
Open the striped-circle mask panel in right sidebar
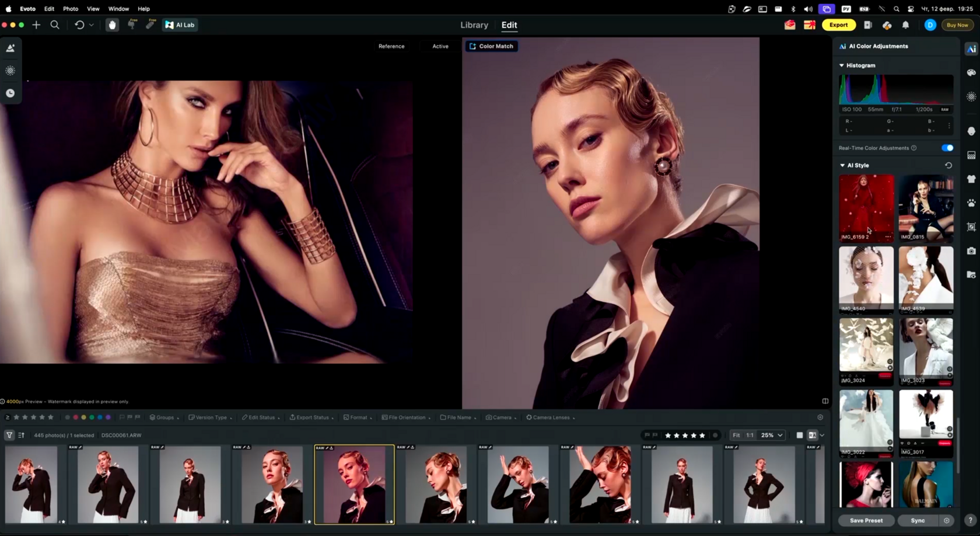tap(971, 97)
